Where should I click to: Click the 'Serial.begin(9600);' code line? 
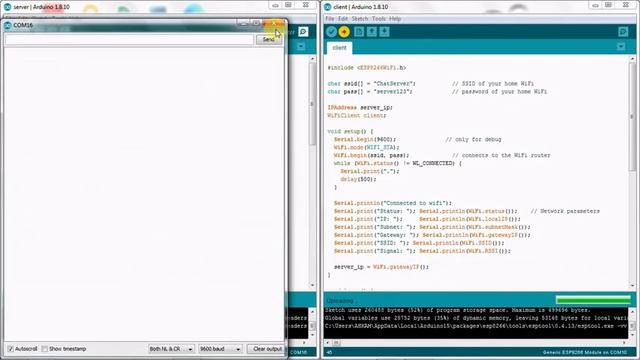pyautogui.click(x=365, y=140)
